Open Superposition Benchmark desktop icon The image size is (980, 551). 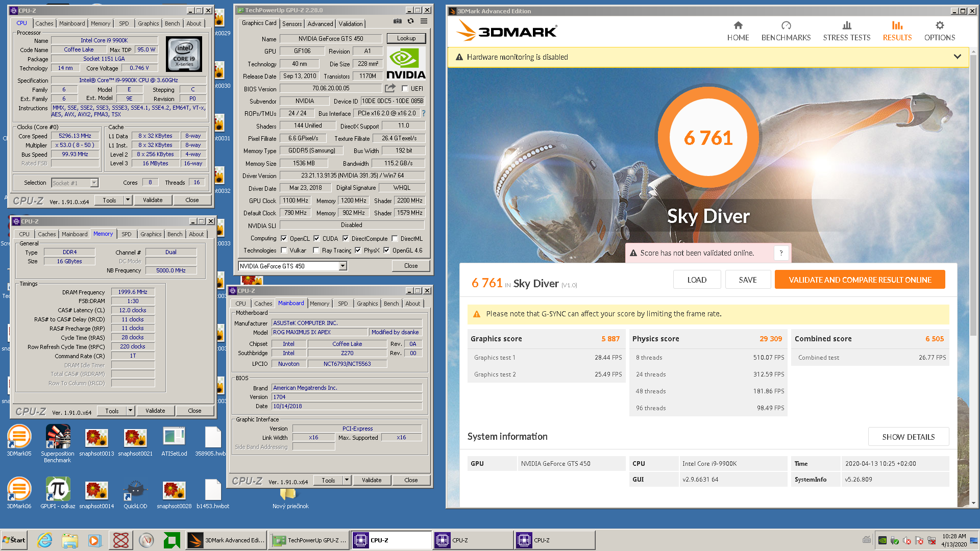coord(58,444)
